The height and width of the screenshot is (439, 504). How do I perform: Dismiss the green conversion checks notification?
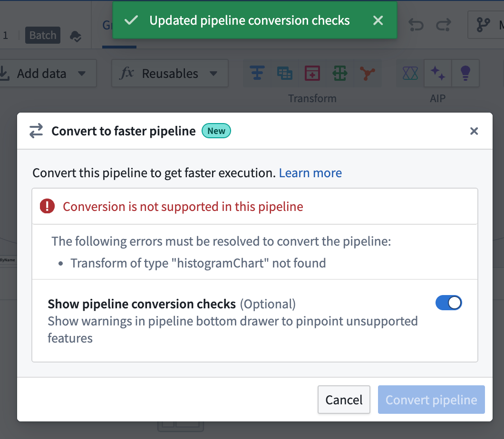(378, 20)
